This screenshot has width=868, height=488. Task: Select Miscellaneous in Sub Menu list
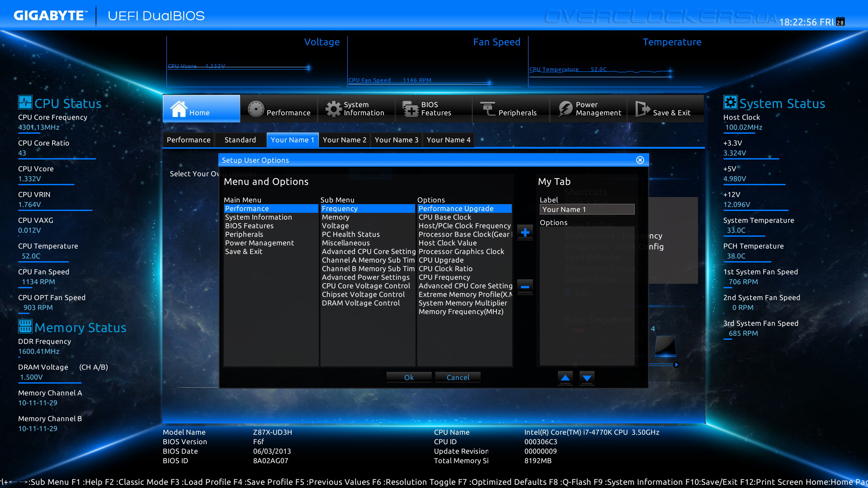pos(368,243)
